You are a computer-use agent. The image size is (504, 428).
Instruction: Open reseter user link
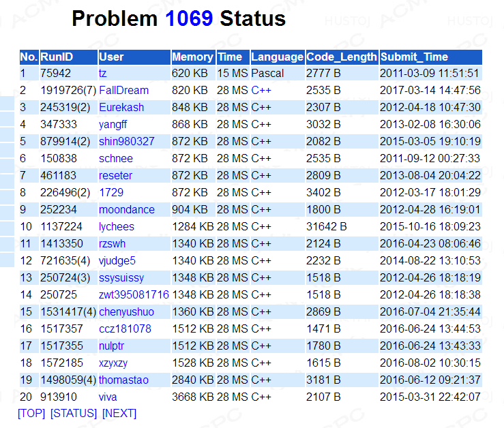[x=115, y=175]
